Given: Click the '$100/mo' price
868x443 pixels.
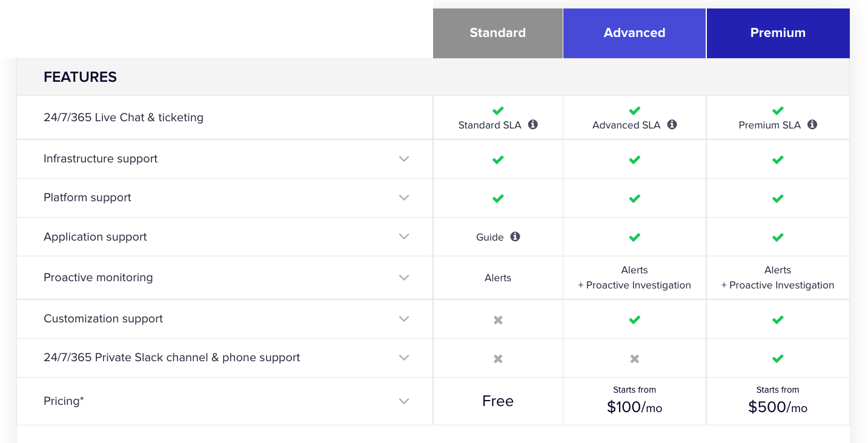Looking at the screenshot, I should 634,407.
